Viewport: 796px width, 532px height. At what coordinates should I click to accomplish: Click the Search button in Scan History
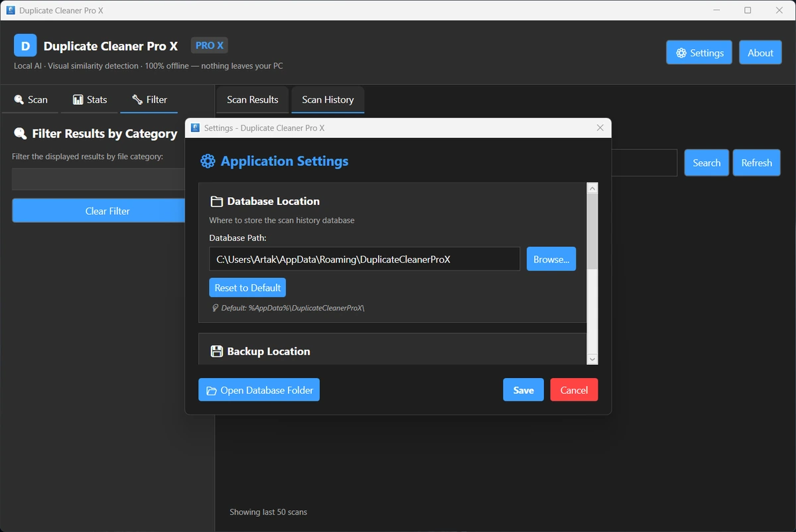[x=706, y=163]
